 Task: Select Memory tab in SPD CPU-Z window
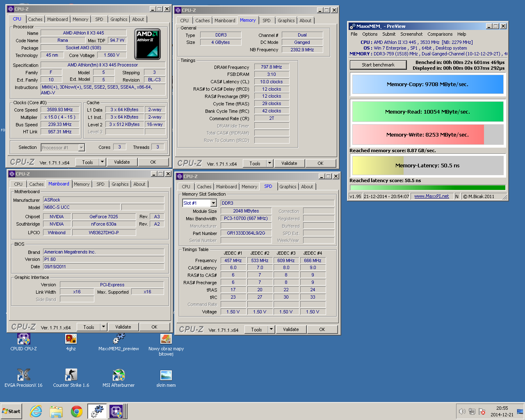coord(249,187)
